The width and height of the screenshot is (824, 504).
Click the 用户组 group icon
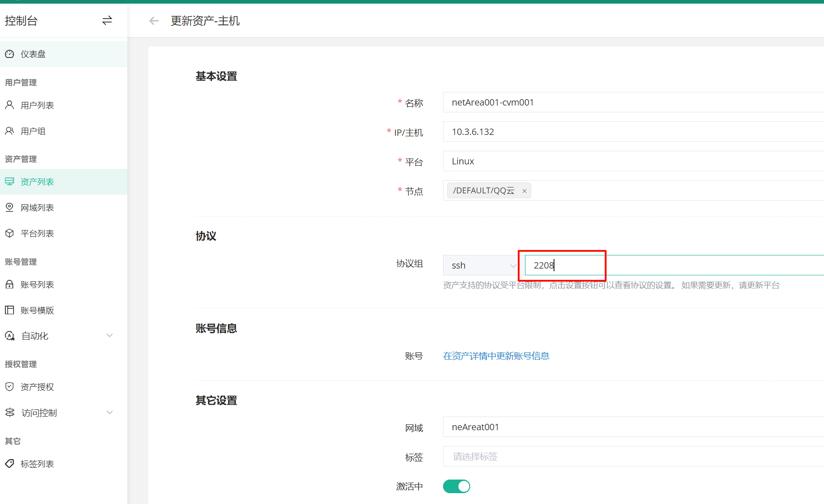coord(10,131)
